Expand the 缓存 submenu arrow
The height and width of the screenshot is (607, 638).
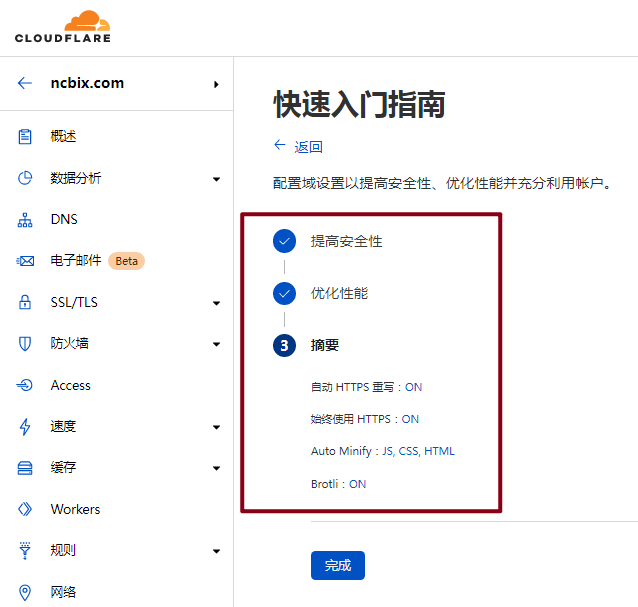216,468
